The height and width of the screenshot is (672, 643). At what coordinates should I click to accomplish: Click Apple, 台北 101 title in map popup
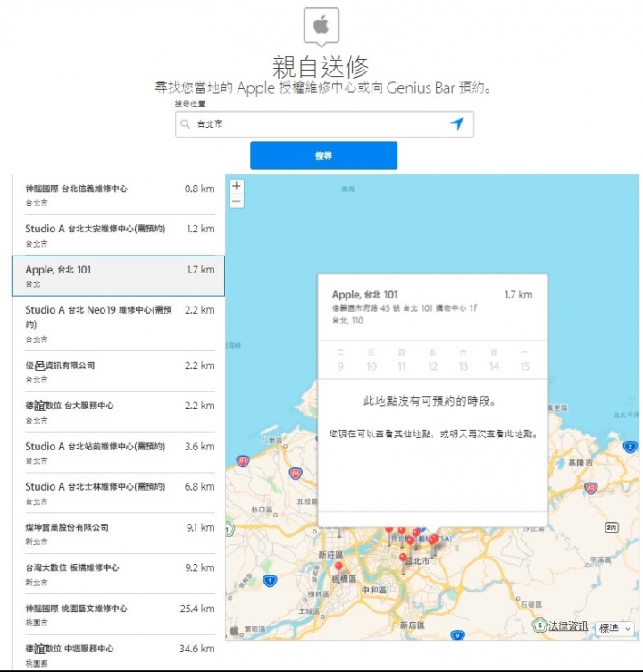365,294
